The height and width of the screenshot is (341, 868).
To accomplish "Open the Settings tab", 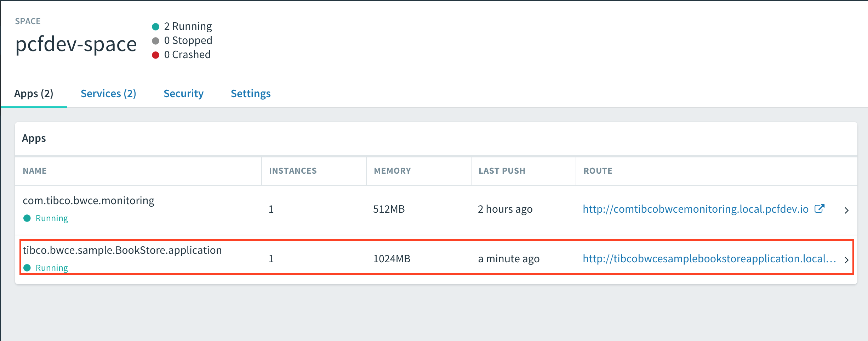I will pos(251,94).
